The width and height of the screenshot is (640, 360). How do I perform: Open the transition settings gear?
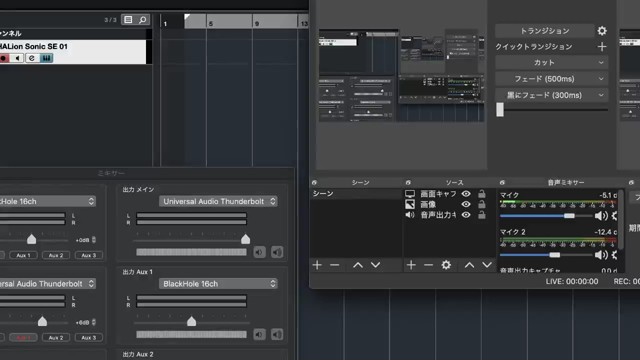(x=602, y=31)
